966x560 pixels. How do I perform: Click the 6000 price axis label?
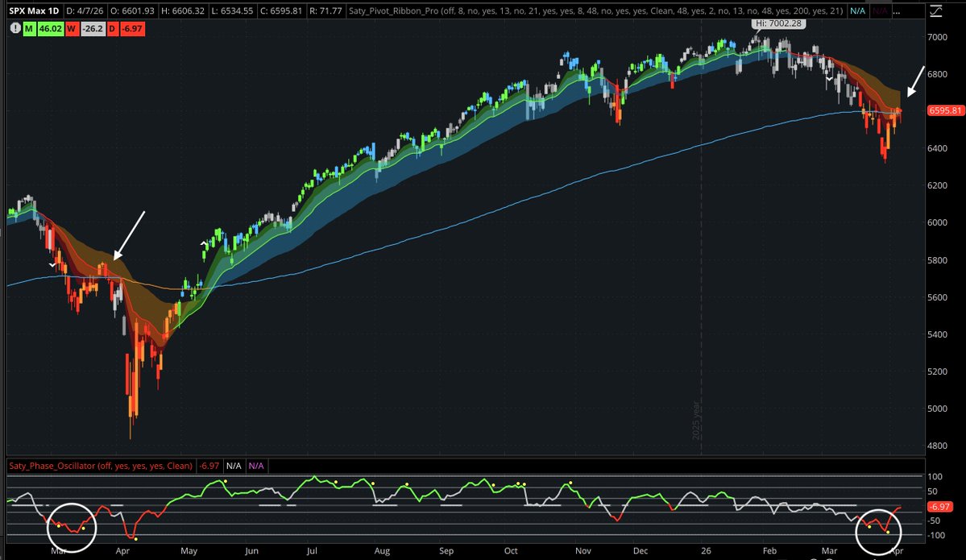click(x=937, y=222)
